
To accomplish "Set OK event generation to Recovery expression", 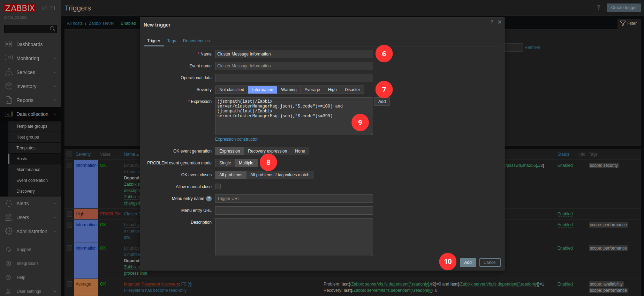I will (267, 151).
